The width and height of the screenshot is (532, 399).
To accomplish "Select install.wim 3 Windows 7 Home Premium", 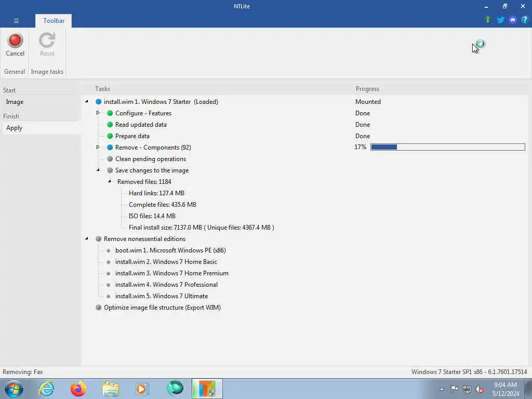I will pos(171,273).
